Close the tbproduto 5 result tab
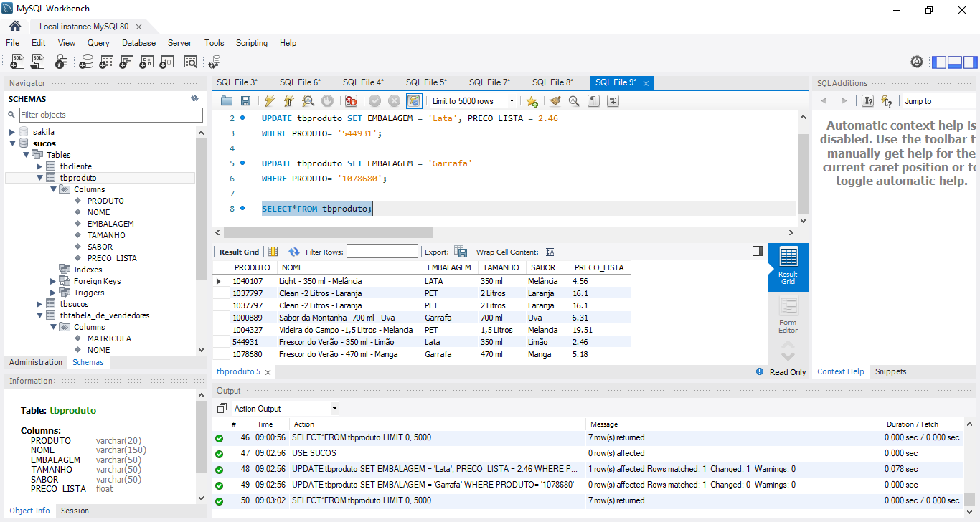Viewport: 980px width, 522px height. [x=268, y=372]
